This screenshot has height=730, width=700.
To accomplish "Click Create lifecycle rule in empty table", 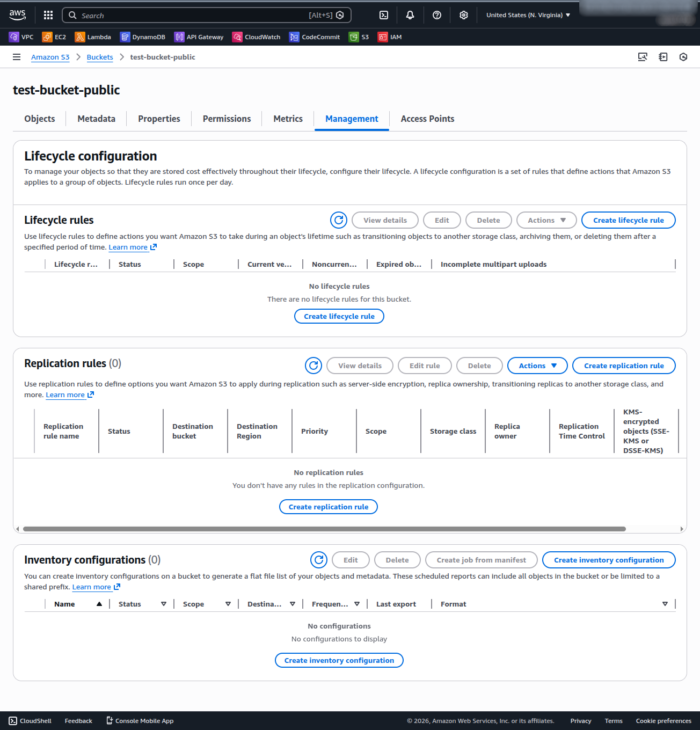I will point(339,316).
